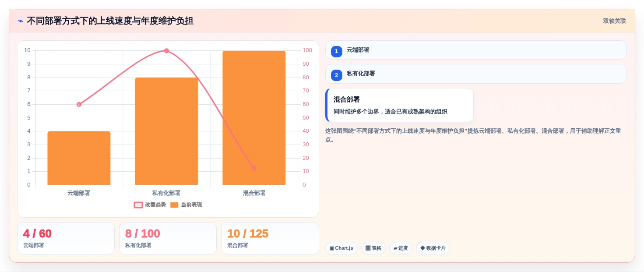Expand the 私有化部署 accordion item
Image resolution: width=644 pixels, height=272 pixels.
(476, 74)
